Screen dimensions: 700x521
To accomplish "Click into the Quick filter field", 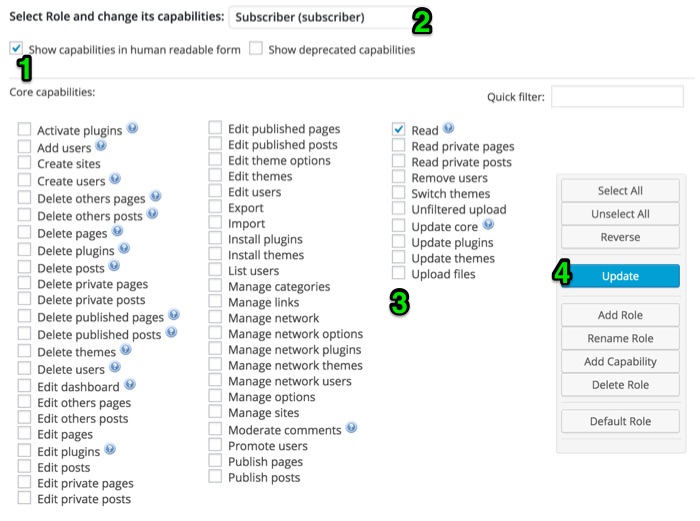I will pos(617,96).
